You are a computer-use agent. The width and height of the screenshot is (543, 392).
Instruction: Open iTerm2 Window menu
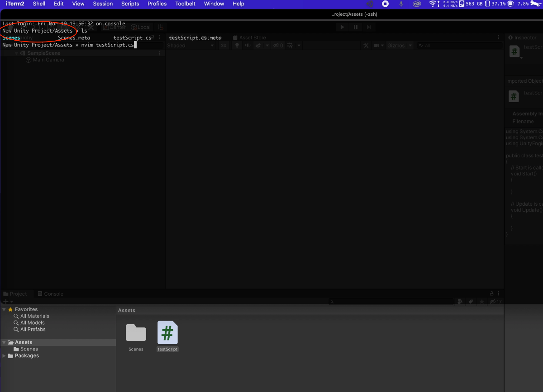click(214, 4)
